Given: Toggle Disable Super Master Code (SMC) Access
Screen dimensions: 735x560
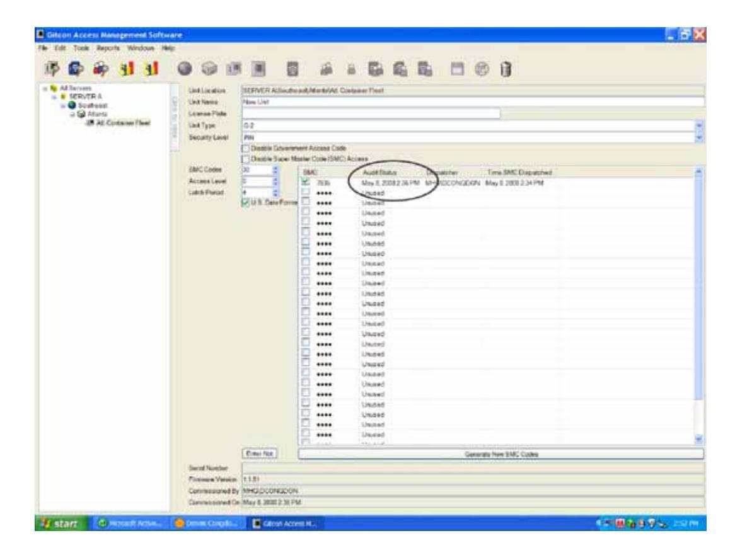Looking at the screenshot, I should [245, 159].
